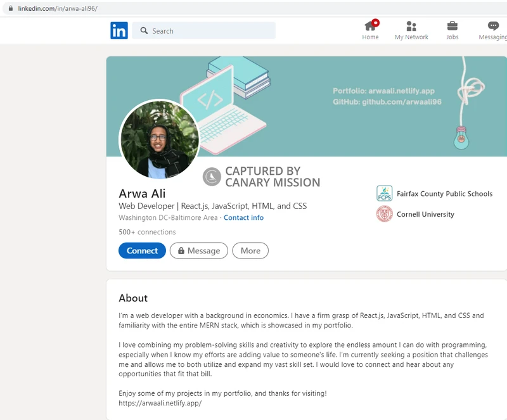Click the About section heading
This screenshot has height=420, width=507.
tap(133, 298)
